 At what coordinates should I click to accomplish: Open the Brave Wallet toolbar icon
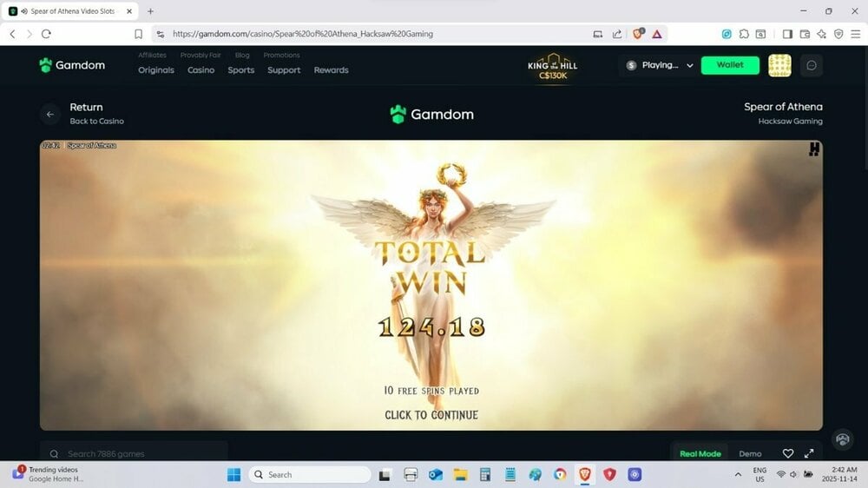pos(805,34)
